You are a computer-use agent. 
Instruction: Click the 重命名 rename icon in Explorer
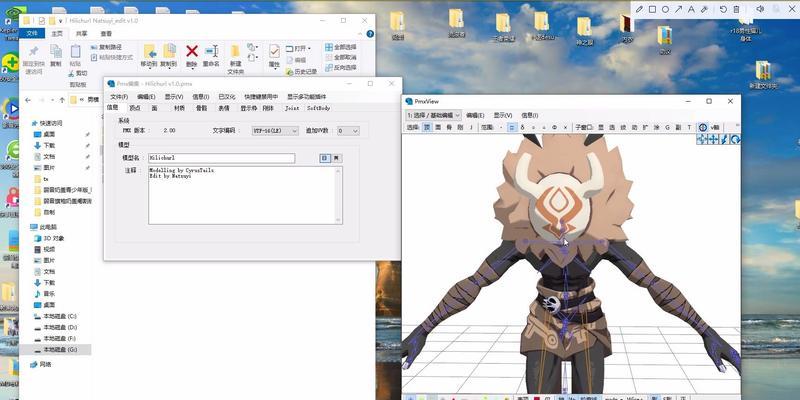click(x=211, y=51)
